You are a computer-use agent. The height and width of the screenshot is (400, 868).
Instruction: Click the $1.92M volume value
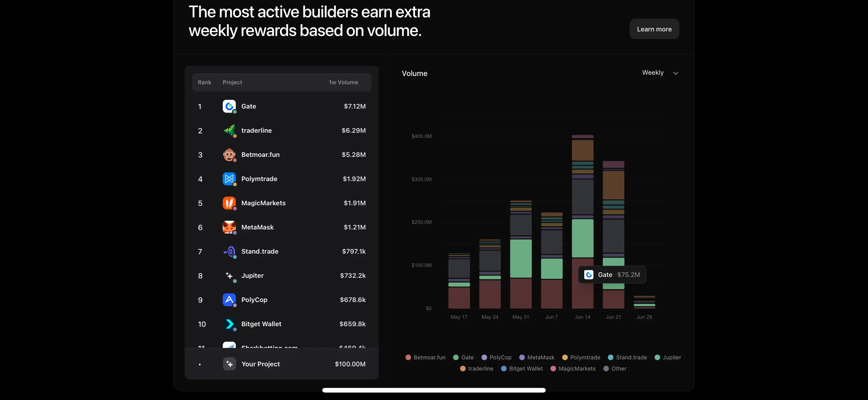(x=354, y=179)
